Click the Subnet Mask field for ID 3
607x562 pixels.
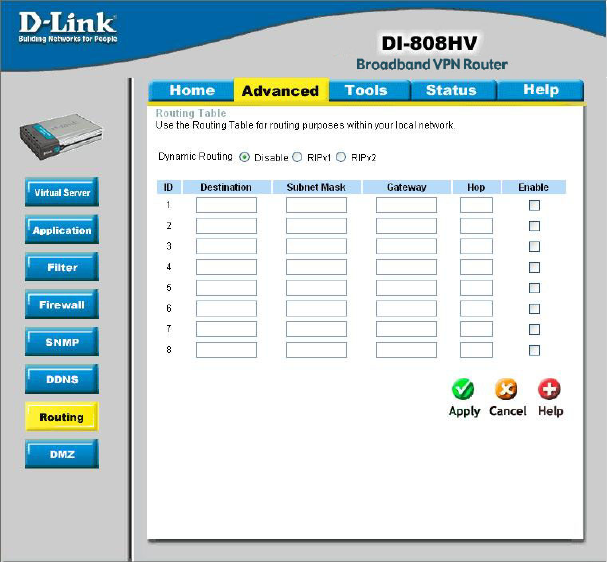click(316, 247)
